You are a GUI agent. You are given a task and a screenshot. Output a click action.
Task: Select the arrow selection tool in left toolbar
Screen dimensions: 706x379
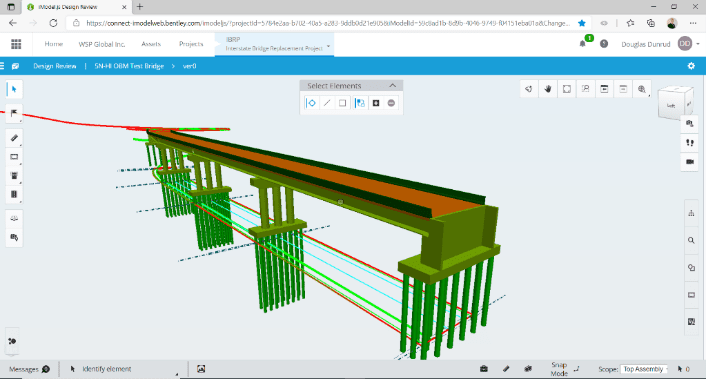pyautogui.click(x=14, y=89)
